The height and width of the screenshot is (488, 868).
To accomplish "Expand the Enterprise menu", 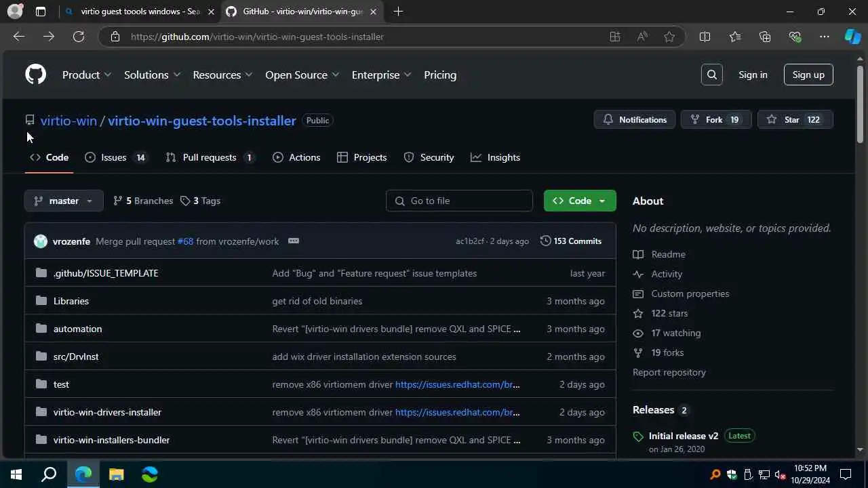I will pyautogui.click(x=381, y=75).
